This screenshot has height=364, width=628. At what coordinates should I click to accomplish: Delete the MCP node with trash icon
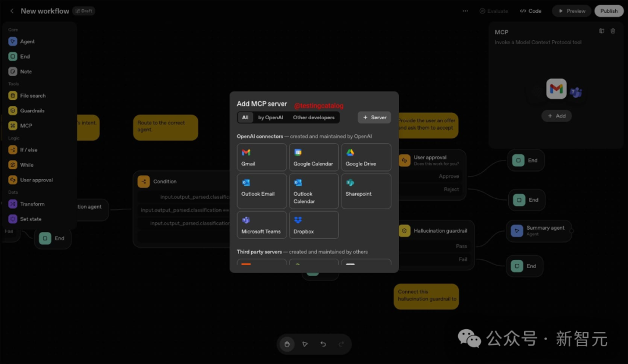(612, 31)
